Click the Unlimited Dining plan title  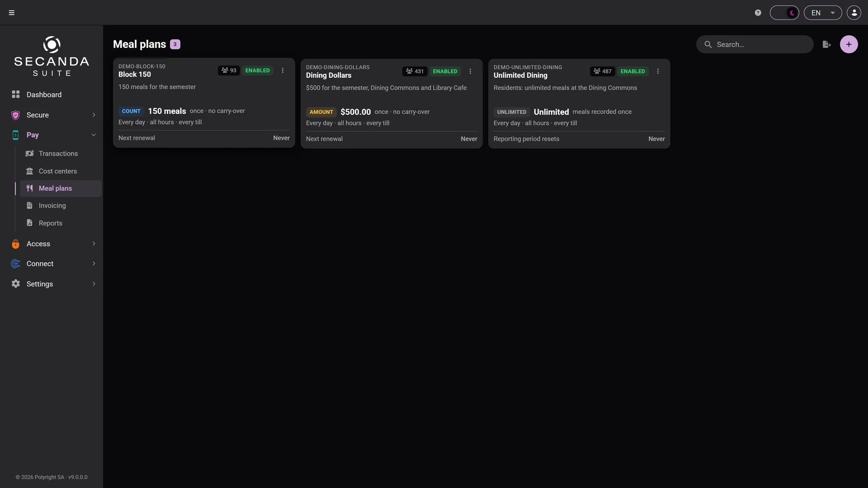click(x=520, y=75)
